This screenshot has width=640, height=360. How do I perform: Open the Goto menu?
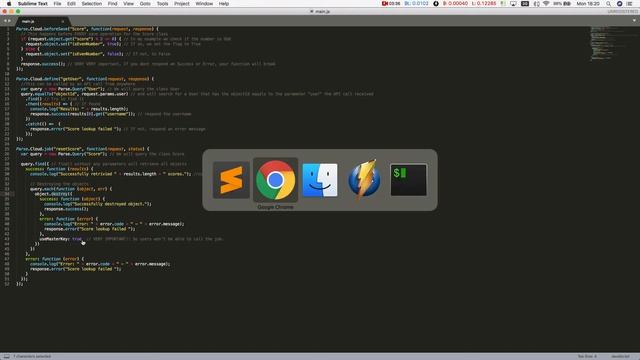coord(145,4)
